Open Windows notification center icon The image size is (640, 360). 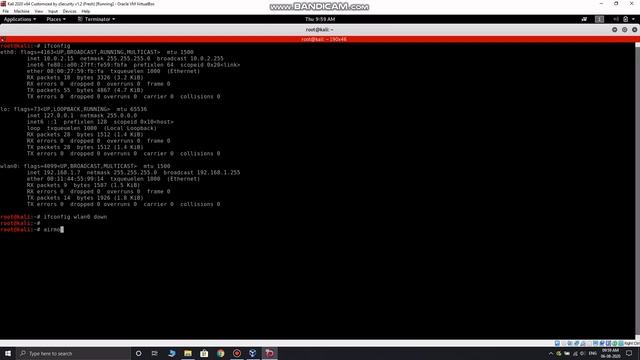click(629, 353)
